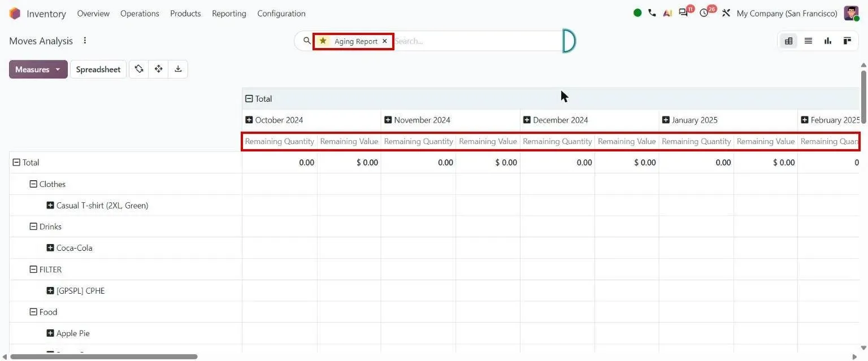Click the flip axis icon
The image size is (868, 361).
pos(139,69)
